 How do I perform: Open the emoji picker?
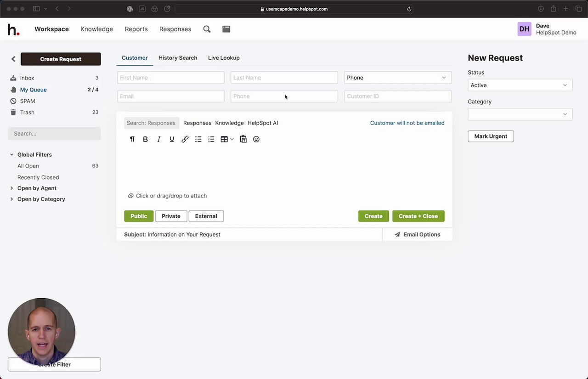(256, 139)
